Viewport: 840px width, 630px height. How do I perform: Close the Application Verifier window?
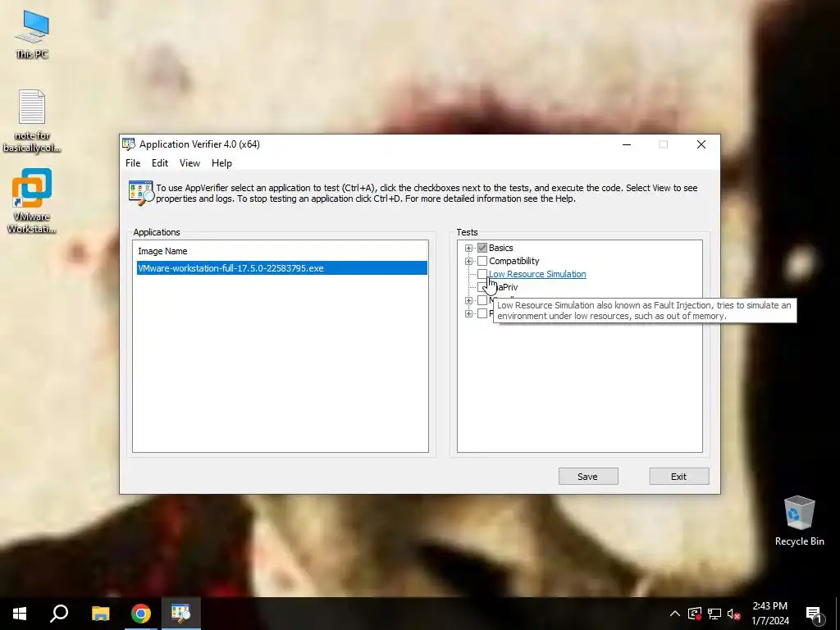701,144
